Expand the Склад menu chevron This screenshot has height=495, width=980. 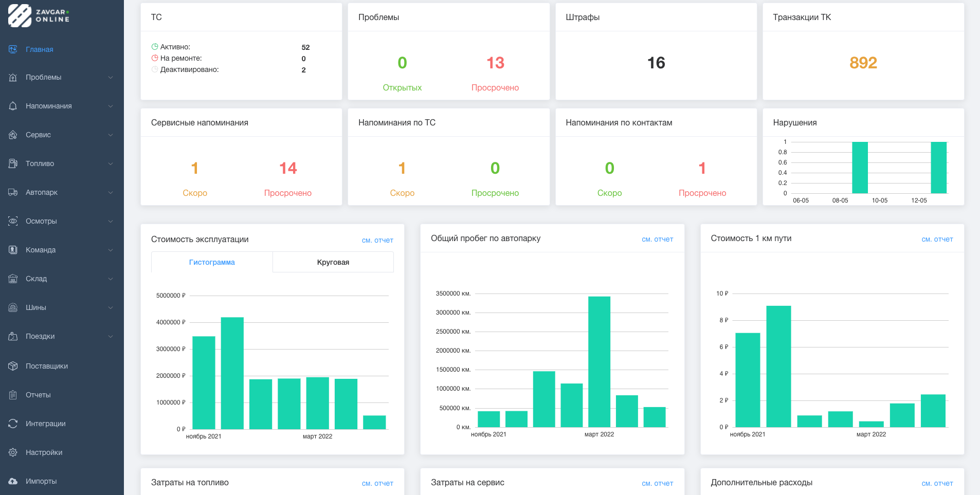tap(110, 279)
